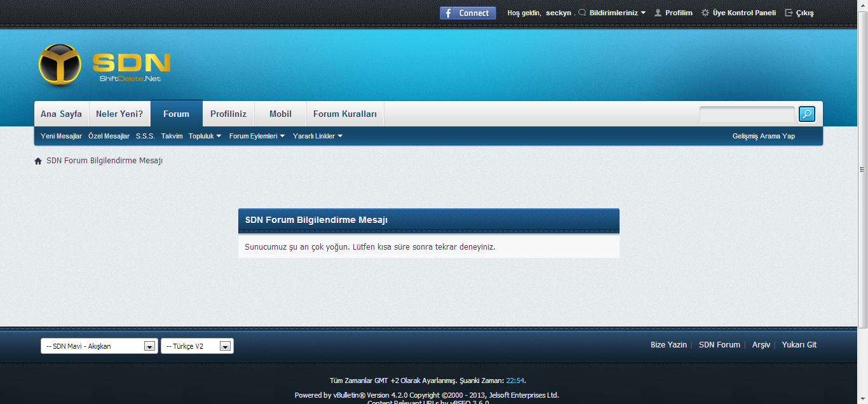Open the S.S.S. help link
Screen dimensions: 868x404
coord(145,136)
